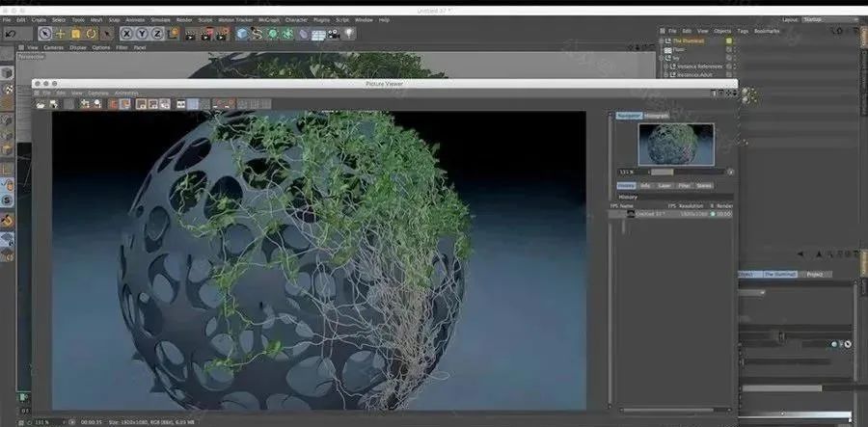Select the Move tool
Viewport: 868px width, 427px height.
click(x=61, y=34)
